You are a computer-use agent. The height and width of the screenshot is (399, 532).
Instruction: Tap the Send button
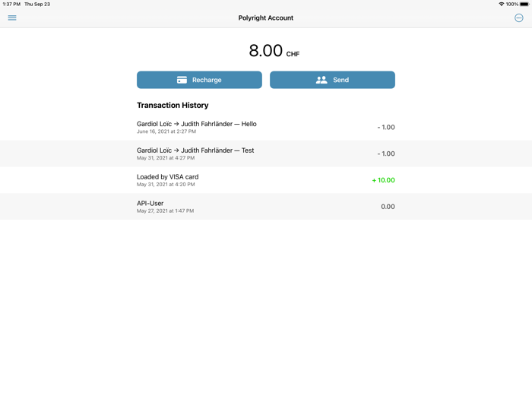point(332,80)
